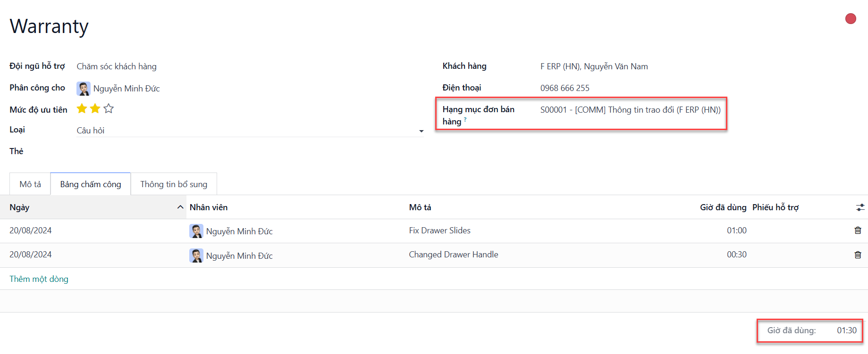The width and height of the screenshot is (868, 354).
Task: Switch to the Thông tin bổ sung tab
Action: coord(174,184)
